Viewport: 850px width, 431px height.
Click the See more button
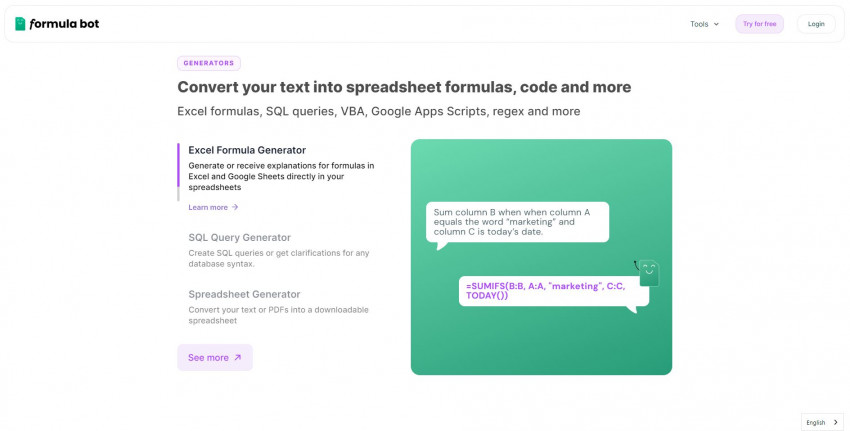click(215, 357)
